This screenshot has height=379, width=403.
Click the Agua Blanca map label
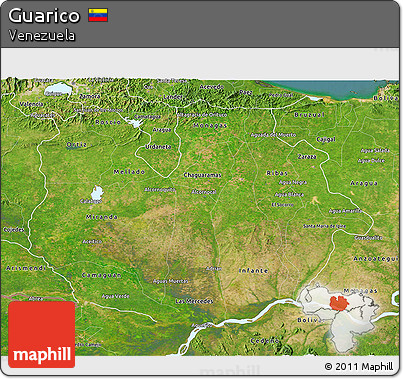coord(289,194)
